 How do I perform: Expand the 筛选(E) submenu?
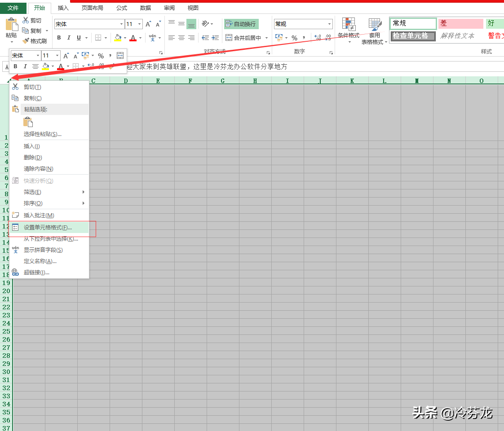coord(49,192)
